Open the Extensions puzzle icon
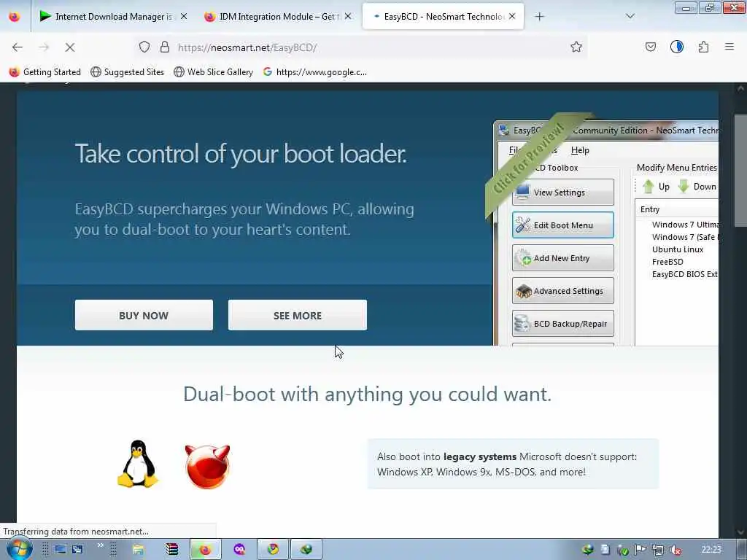Screen dimensions: 747x560 [x=703, y=47]
